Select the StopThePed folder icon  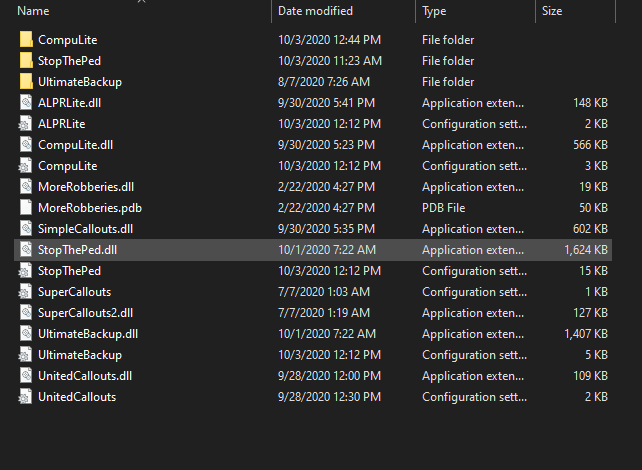point(26,61)
